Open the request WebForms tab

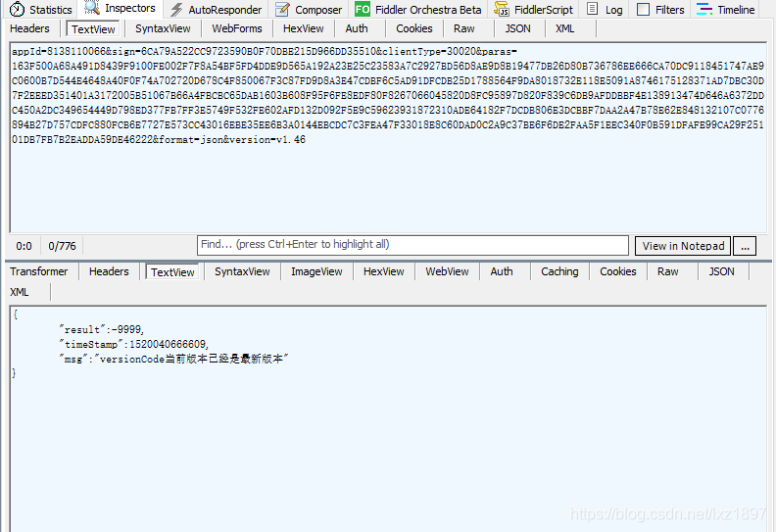point(237,28)
